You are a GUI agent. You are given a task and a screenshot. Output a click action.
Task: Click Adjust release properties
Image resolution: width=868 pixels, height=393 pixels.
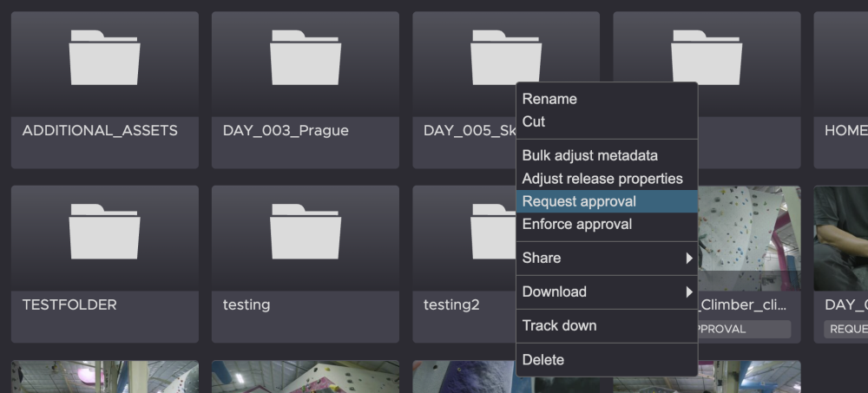tap(602, 179)
